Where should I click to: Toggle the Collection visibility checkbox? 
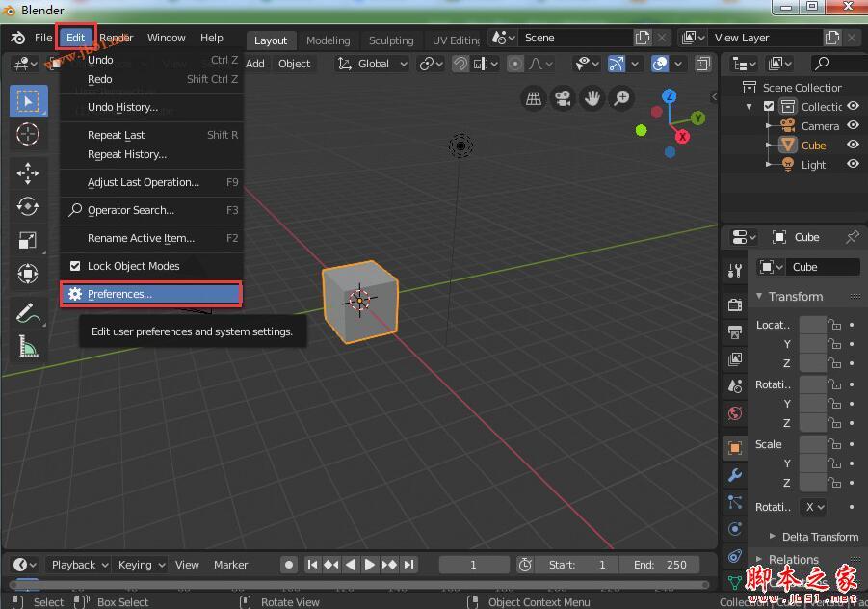click(769, 106)
